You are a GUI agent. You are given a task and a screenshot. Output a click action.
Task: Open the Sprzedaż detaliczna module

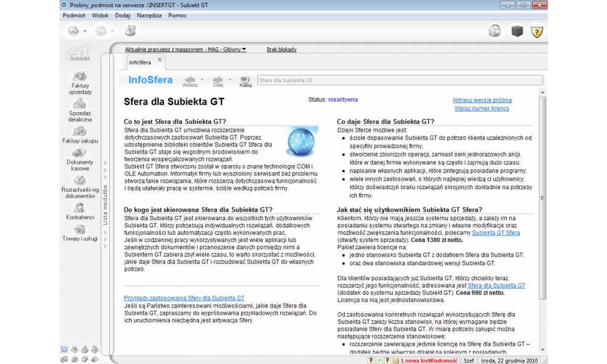[x=80, y=110]
